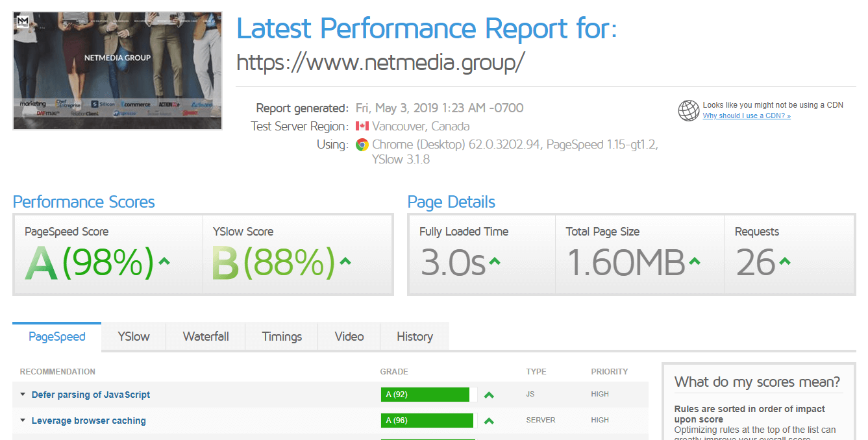Click the report generated date text
The height and width of the screenshot is (440, 868).
[440, 108]
